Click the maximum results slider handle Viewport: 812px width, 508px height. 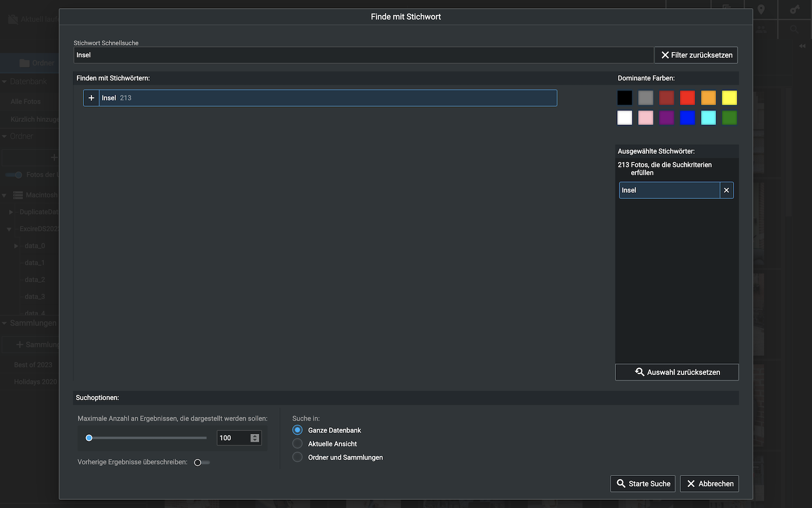[x=89, y=438]
